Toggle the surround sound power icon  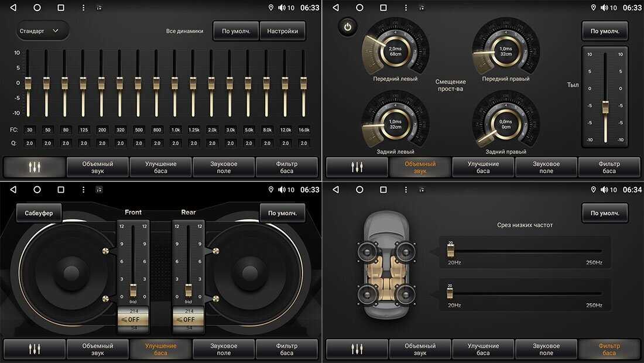348,27
